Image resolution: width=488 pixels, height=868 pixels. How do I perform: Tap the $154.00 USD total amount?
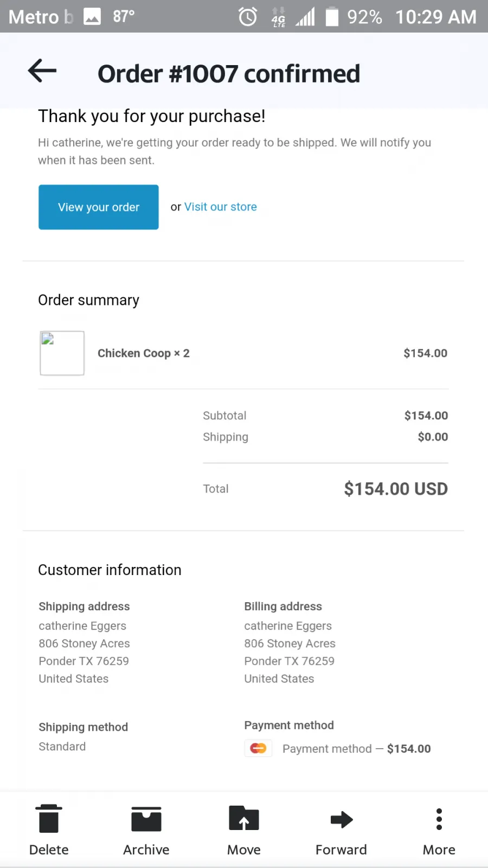tap(396, 489)
